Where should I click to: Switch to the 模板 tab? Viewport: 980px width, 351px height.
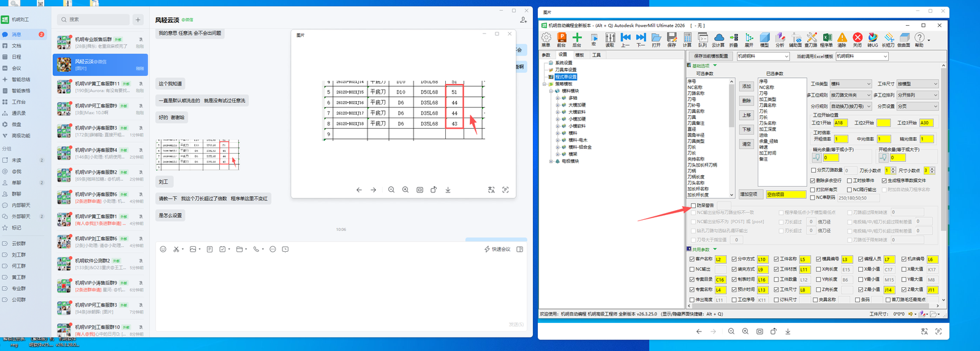[x=579, y=55]
